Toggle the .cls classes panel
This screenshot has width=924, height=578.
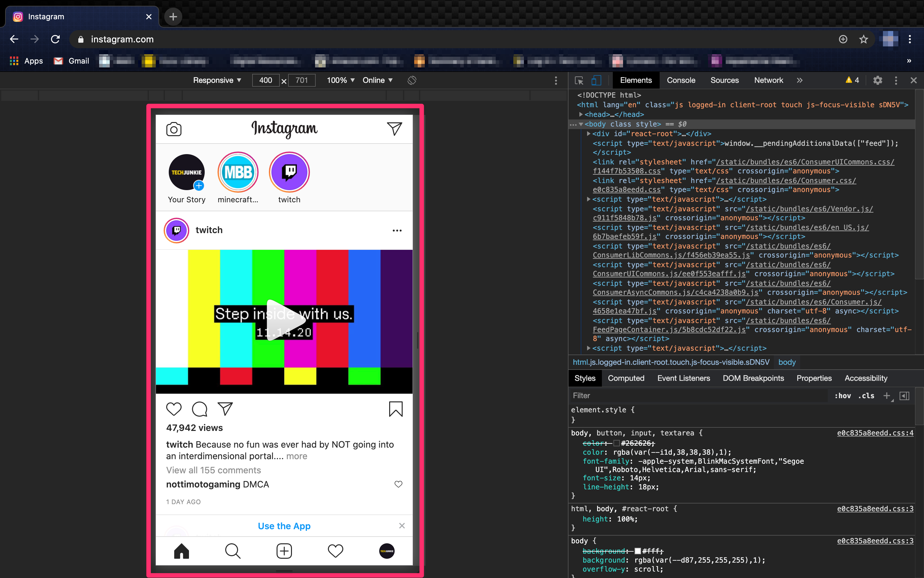(866, 396)
